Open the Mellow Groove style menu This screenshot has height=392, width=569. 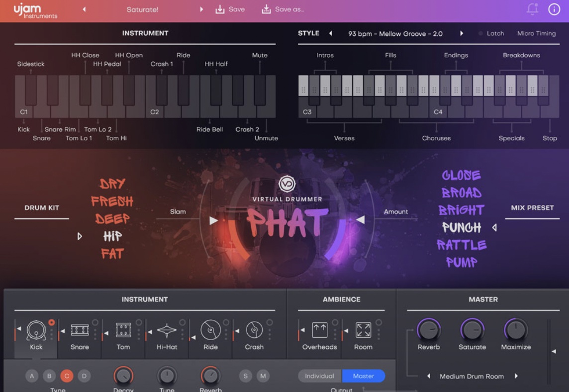395,34
